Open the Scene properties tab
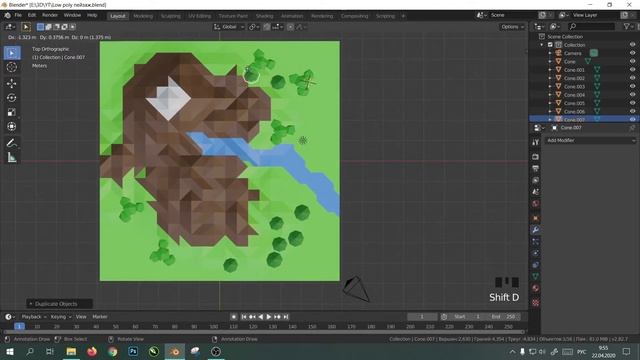The image size is (640, 360). pos(536,191)
